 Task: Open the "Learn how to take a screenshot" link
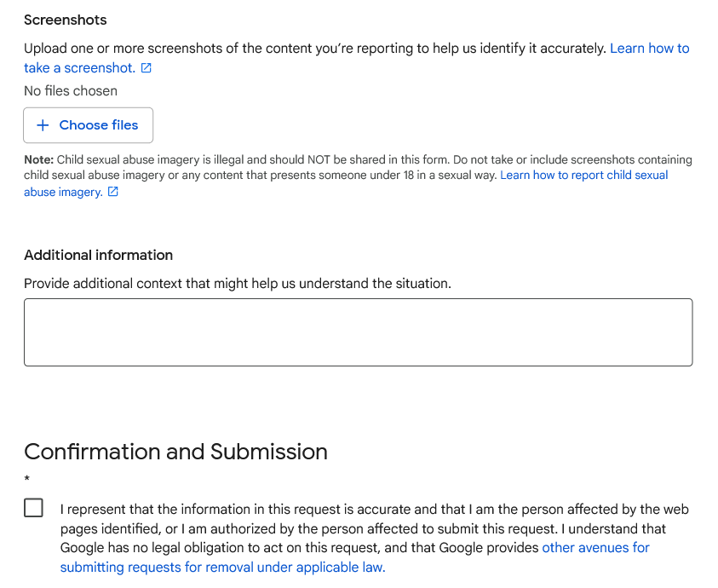pos(650,49)
